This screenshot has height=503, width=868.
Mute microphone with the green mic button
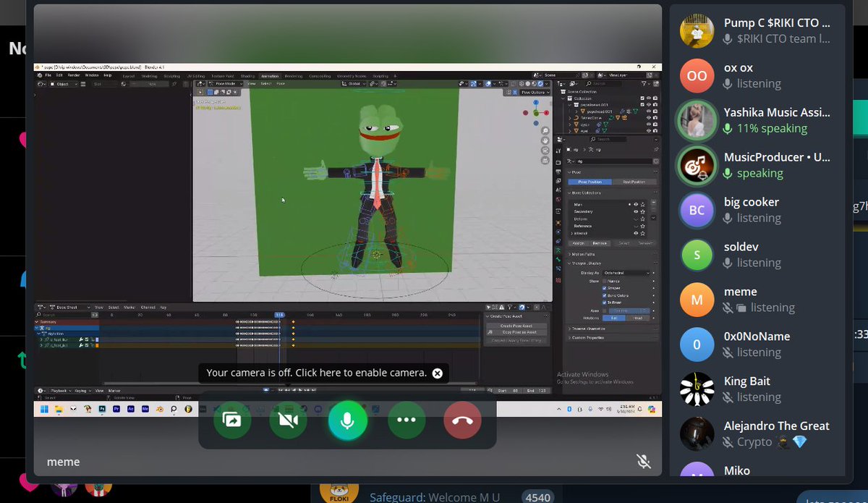click(348, 420)
